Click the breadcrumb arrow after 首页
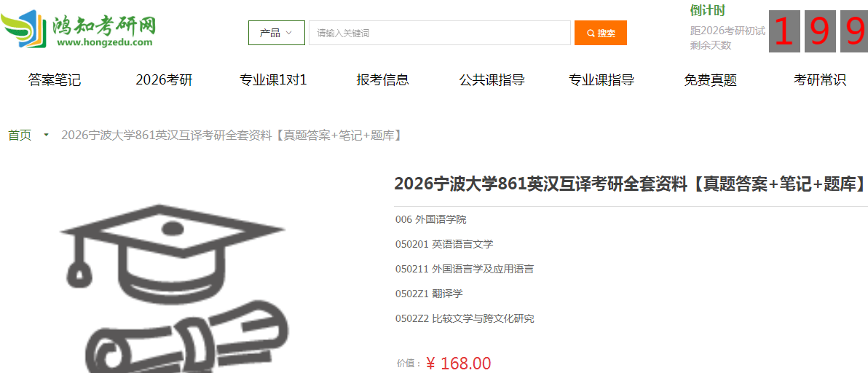 point(47,135)
